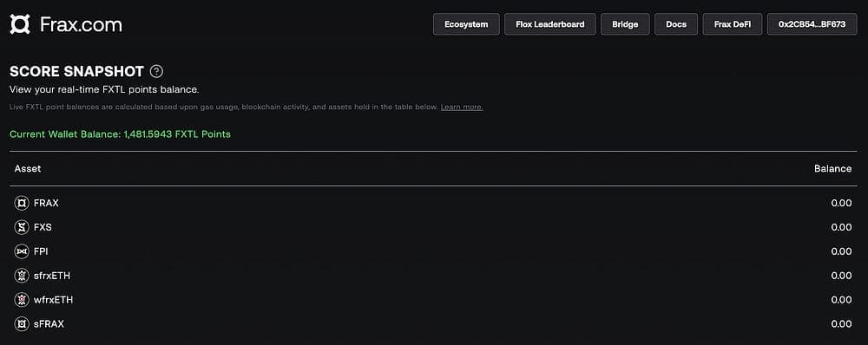
Task: Go to the Bridge page
Action: pyautogui.click(x=625, y=24)
